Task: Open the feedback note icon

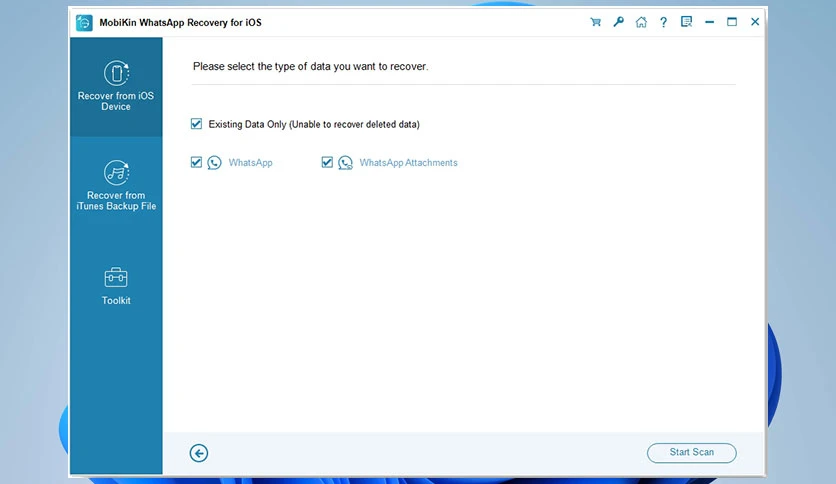Action: 686,22
